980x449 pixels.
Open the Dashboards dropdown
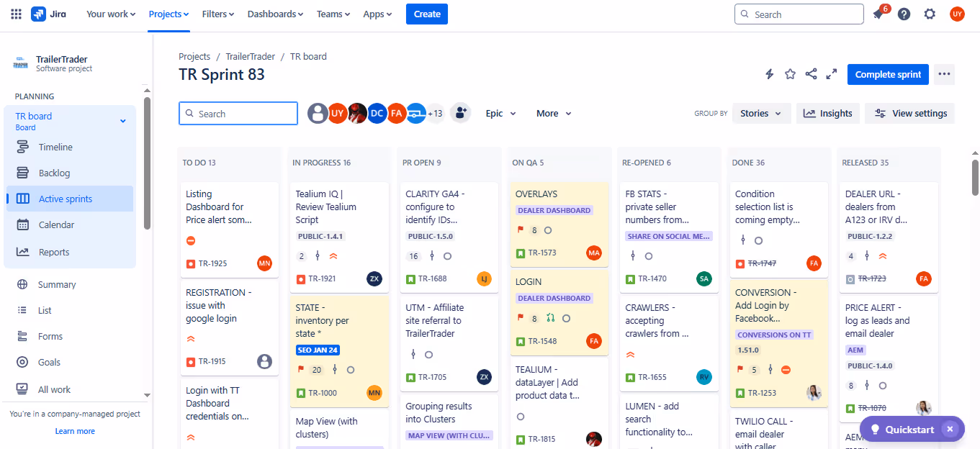pyautogui.click(x=275, y=14)
